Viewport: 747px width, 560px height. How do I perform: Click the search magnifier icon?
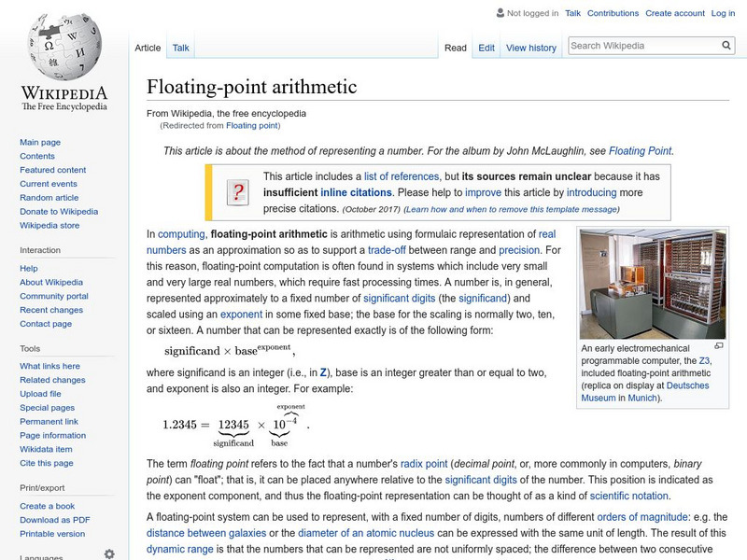(x=726, y=45)
